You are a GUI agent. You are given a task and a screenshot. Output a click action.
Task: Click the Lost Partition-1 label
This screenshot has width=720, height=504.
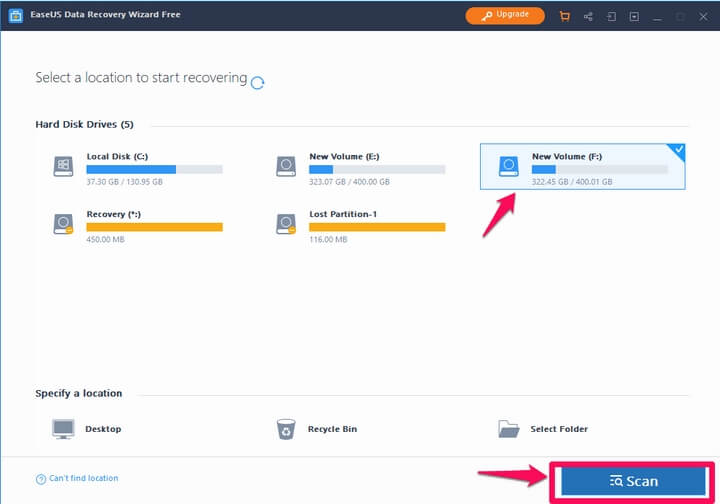(x=343, y=214)
